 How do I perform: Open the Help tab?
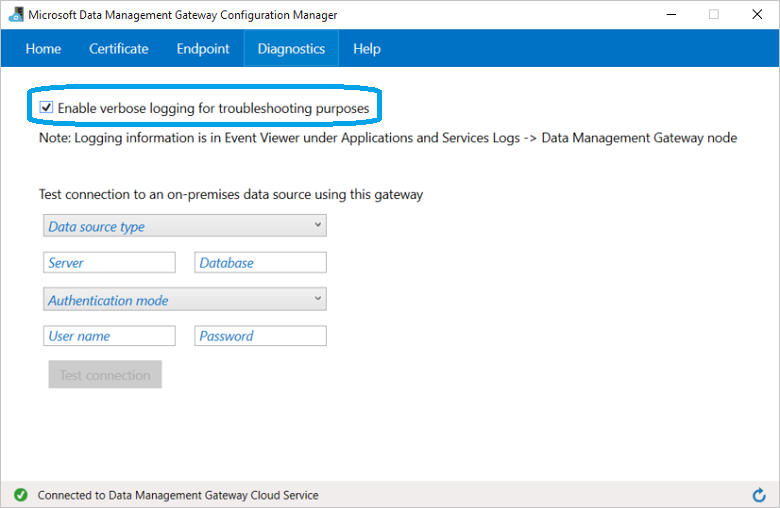click(367, 49)
